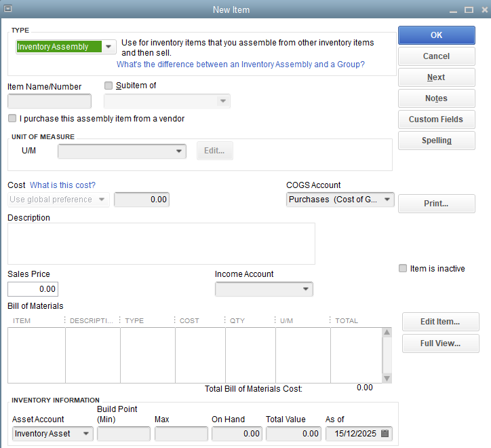Click the Sales Price field

[33, 289]
